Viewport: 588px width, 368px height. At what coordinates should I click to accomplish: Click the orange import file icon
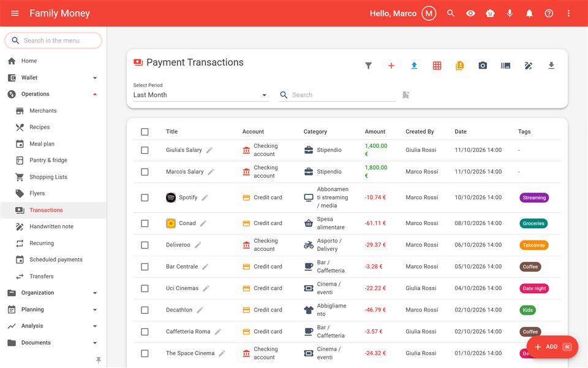click(460, 66)
